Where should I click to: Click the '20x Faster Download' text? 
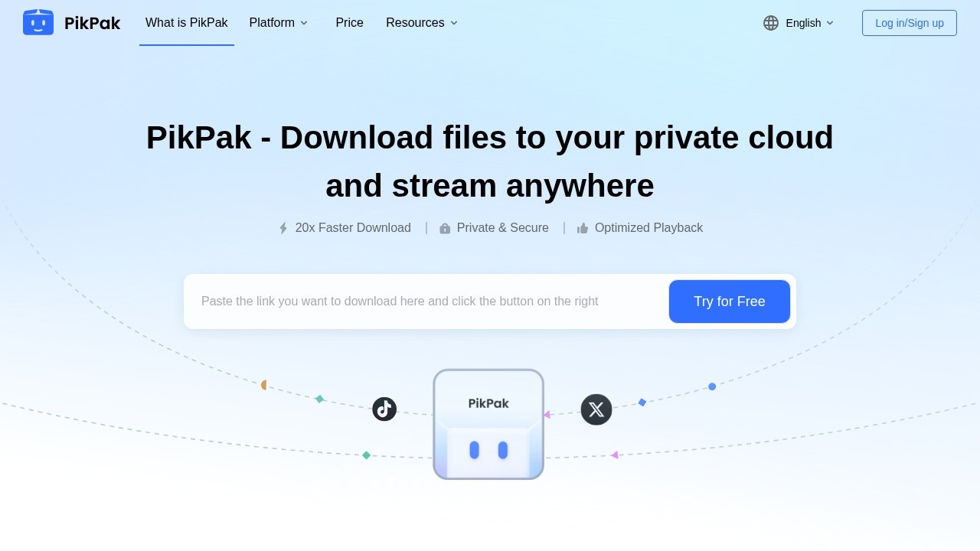tap(353, 228)
